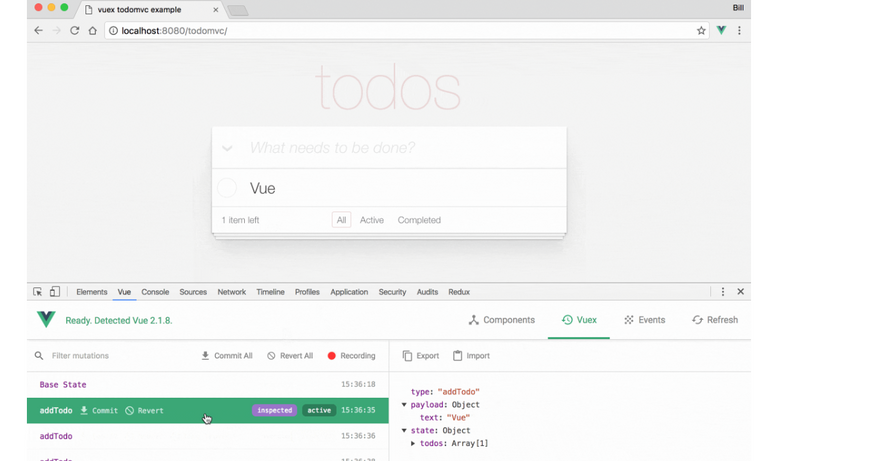Bookmark the page with the star icon

(x=701, y=31)
